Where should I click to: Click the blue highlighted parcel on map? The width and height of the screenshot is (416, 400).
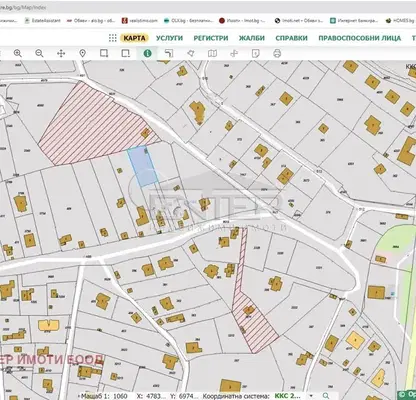[143, 166]
